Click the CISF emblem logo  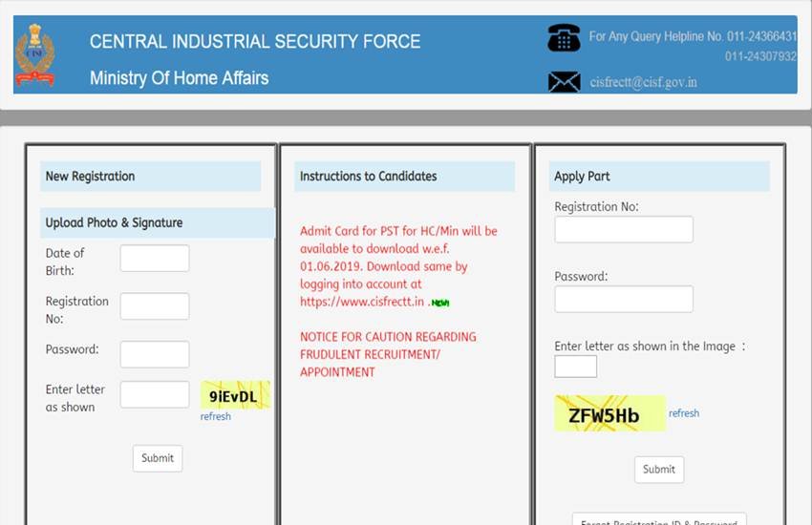coord(35,55)
